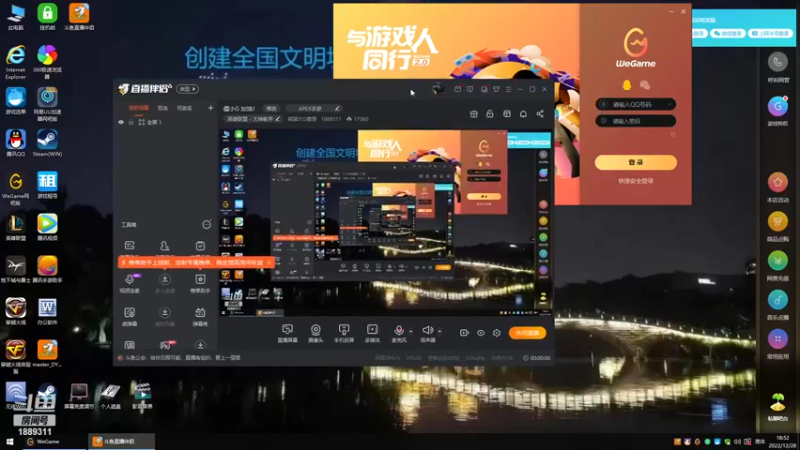This screenshot has width=800, height=450.
Task: Open 商品点购 in right sidebar
Action: point(778,226)
